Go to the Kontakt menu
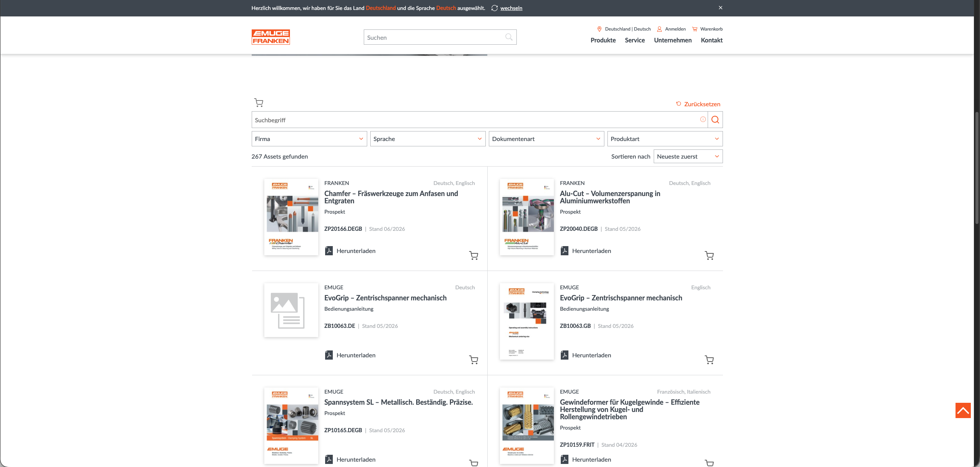 pyautogui.click(x=712, y=40)
